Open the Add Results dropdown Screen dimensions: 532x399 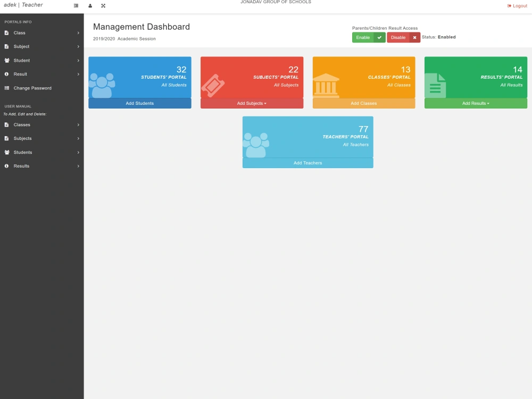[x=476, y=103]
